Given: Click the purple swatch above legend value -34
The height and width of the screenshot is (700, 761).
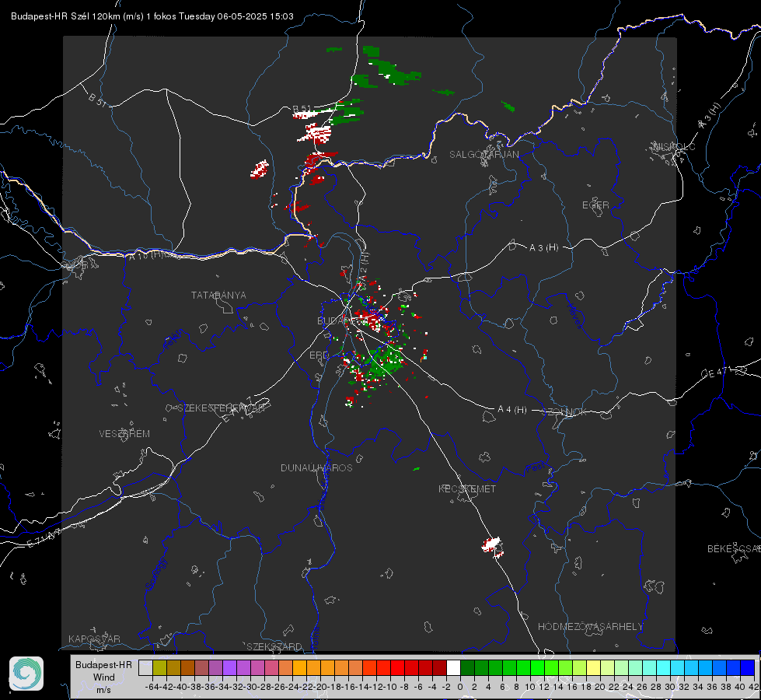Looking at the screenshot, I should click(x=229, y=668).
